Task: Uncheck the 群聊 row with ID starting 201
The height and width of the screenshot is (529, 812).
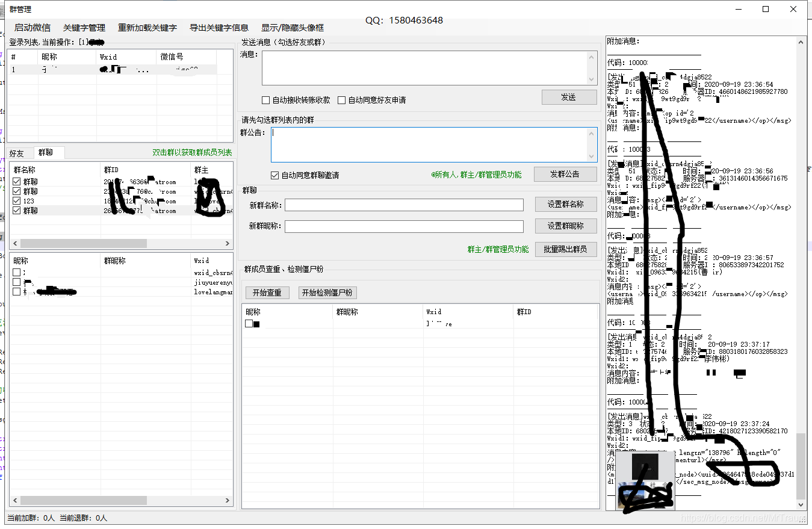Action: pyautogui.click(x=16, y=182)
